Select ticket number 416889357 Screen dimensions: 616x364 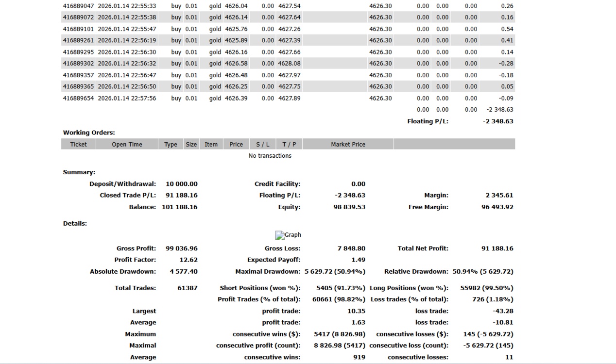(x=78, y=75)
